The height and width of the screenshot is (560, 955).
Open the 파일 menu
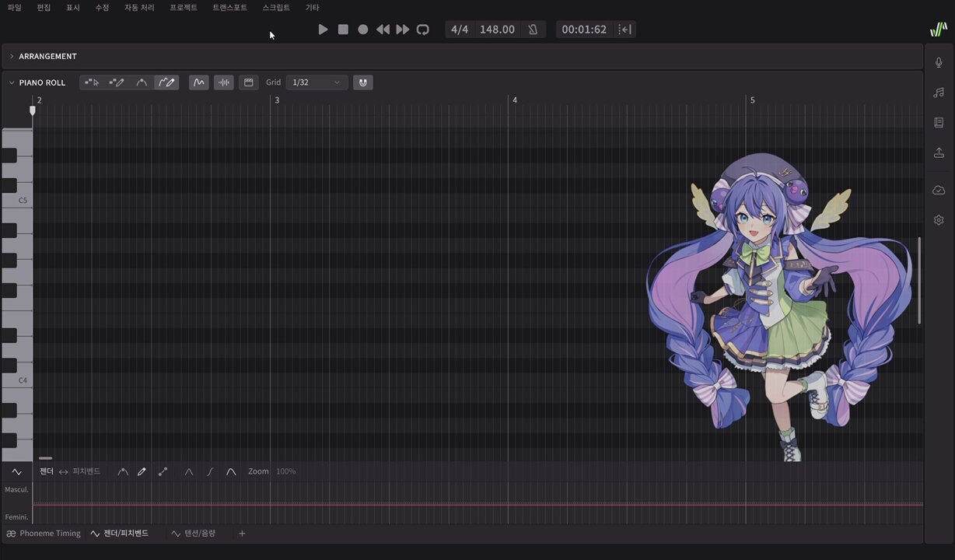(14, 7)
